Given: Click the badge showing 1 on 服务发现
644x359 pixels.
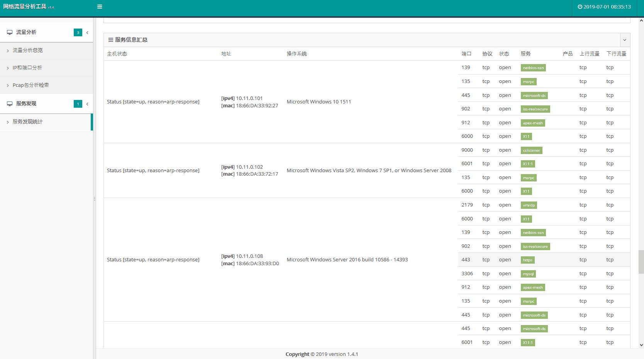Looking at the screenshot, I should pos(78,104).
